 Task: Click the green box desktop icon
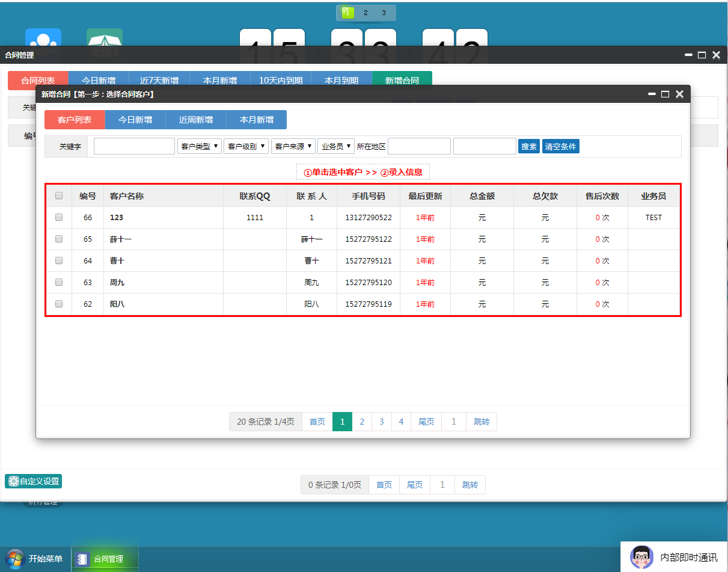tap(104, 37)
